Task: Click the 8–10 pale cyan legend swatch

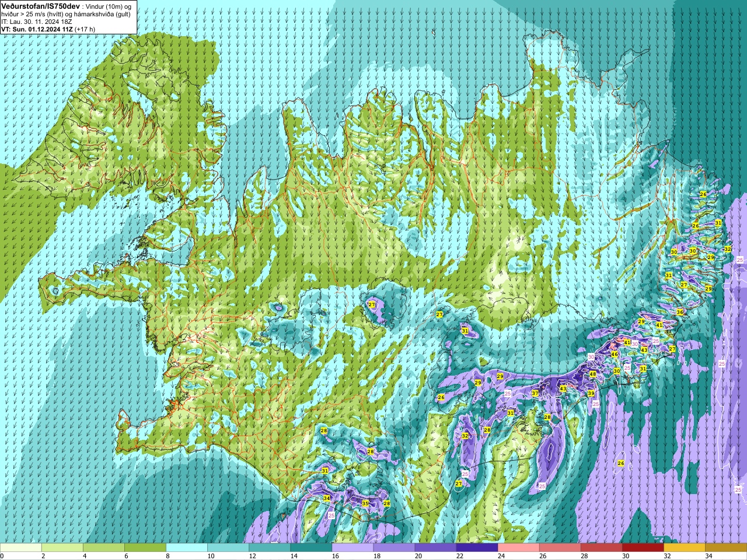Action: point(187,548)
